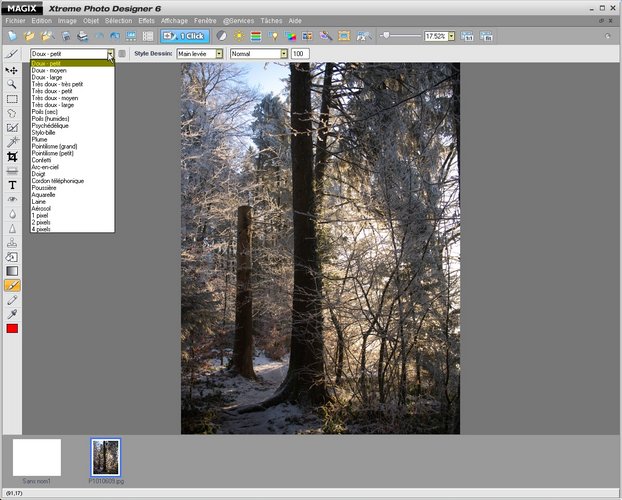
Task: Open the Effets menu
Action: coord(146,20)
